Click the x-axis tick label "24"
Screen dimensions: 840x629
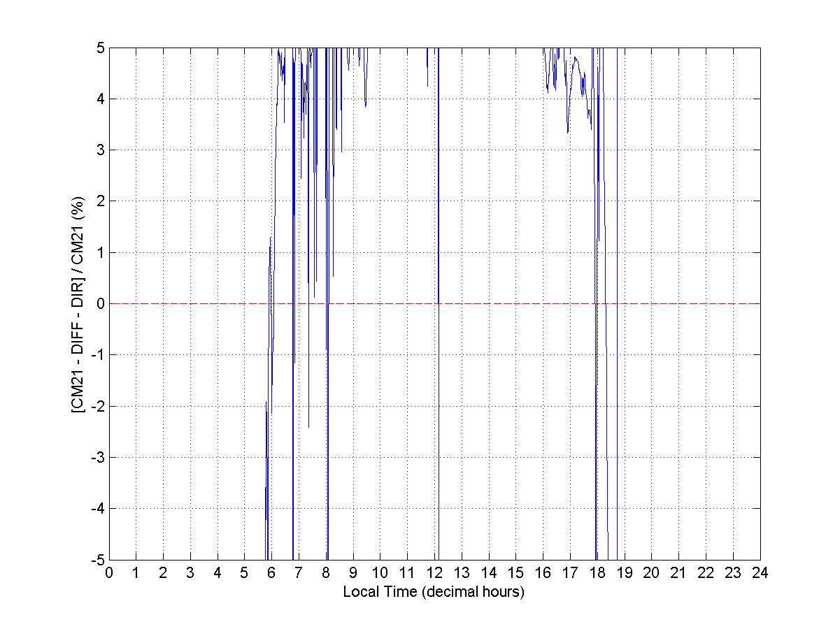tap(760, 572)
